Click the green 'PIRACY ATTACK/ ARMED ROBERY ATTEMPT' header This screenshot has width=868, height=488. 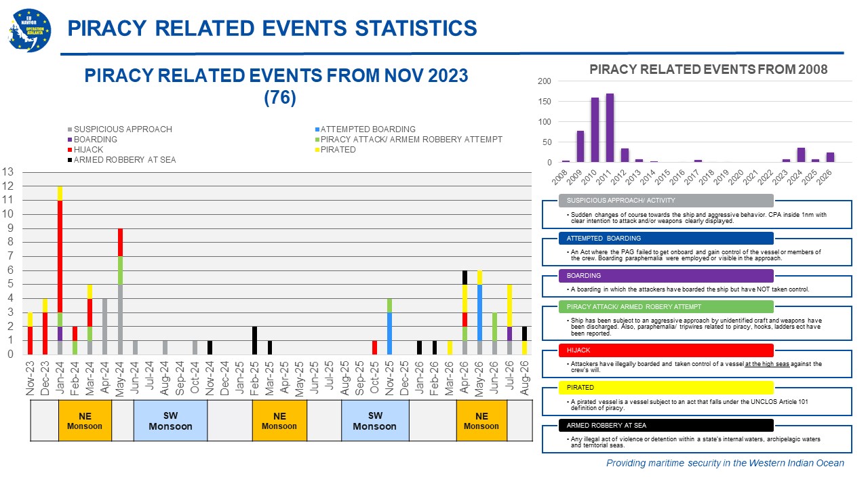(667, 307)
